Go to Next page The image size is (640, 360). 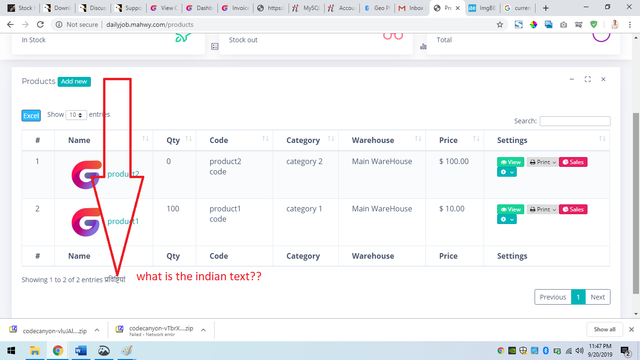click(x=598, y=297)
